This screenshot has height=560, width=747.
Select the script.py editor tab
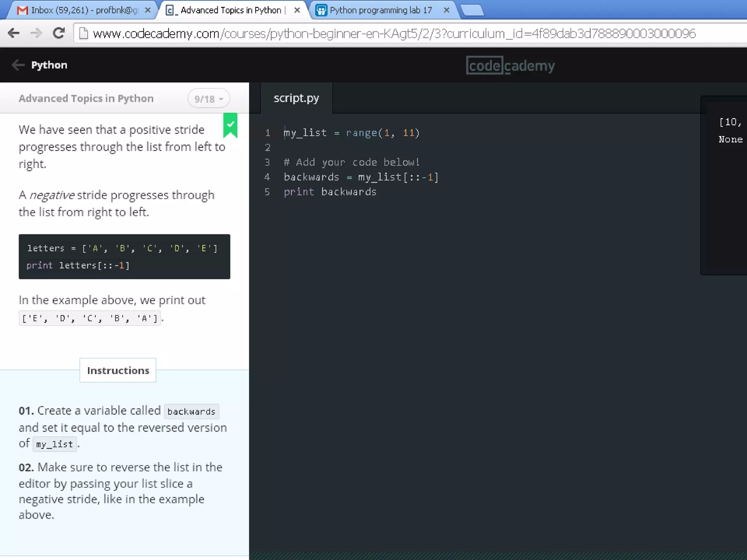[x=296, y=98]
